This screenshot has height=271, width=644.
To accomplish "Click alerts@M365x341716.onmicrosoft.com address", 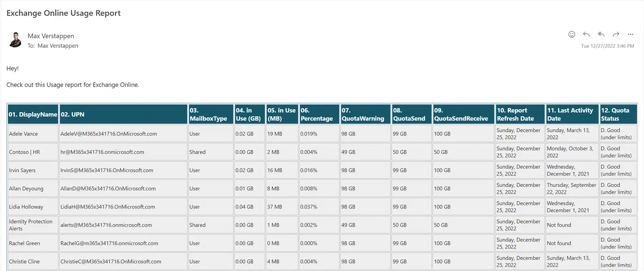I will 106,225.
